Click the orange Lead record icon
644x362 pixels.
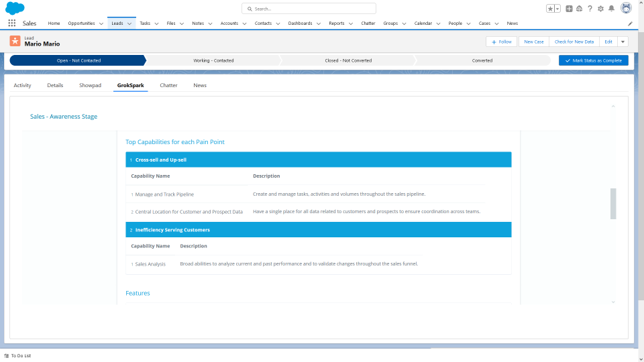[x=15, y=41]
